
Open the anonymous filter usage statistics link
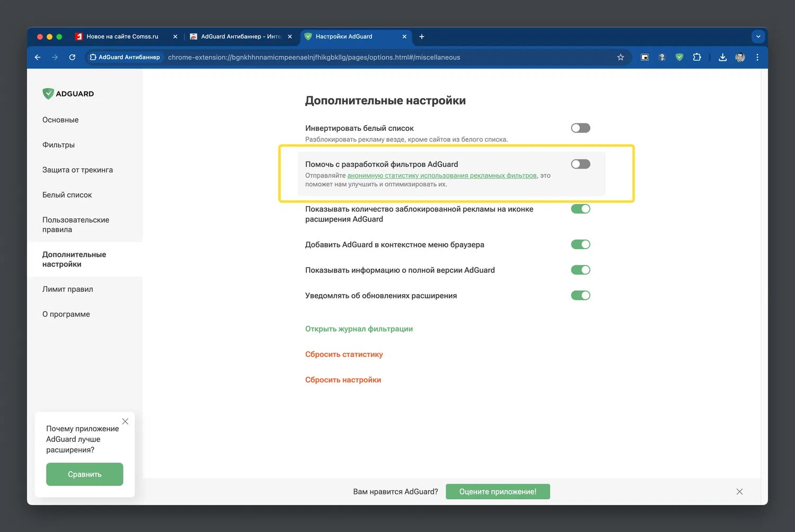pos(442,175)
